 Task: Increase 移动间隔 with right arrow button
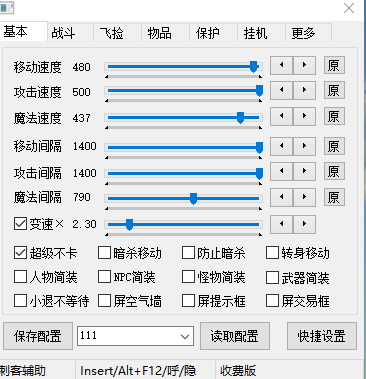[304, 146]
